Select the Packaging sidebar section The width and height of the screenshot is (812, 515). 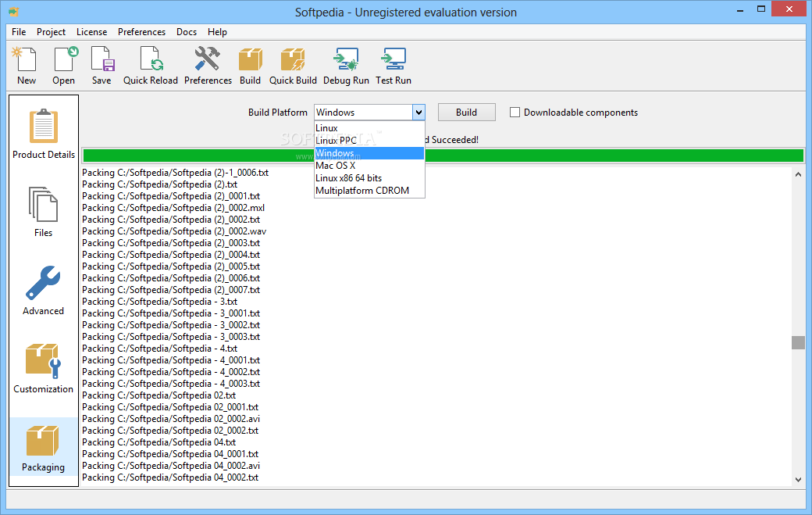(x=44, y=446)
